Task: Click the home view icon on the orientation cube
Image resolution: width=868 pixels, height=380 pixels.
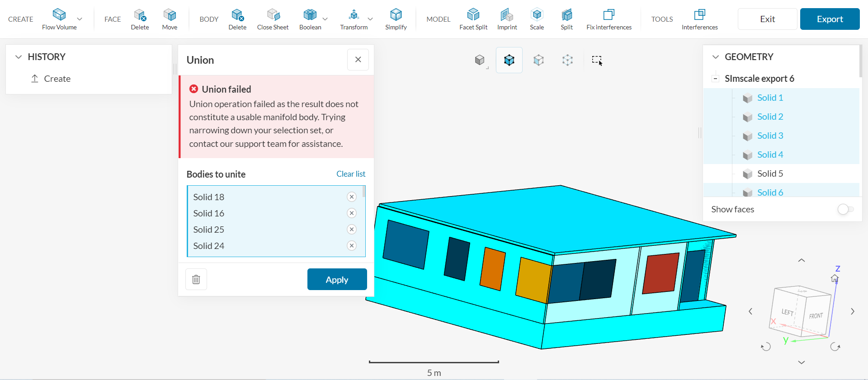Action: [x=835, y=278]
